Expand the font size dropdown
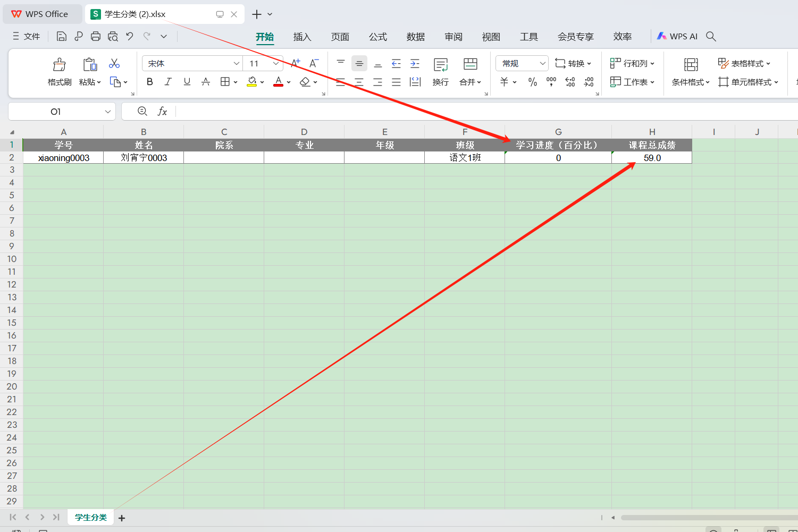798x532 pixels. click(276, 64)
